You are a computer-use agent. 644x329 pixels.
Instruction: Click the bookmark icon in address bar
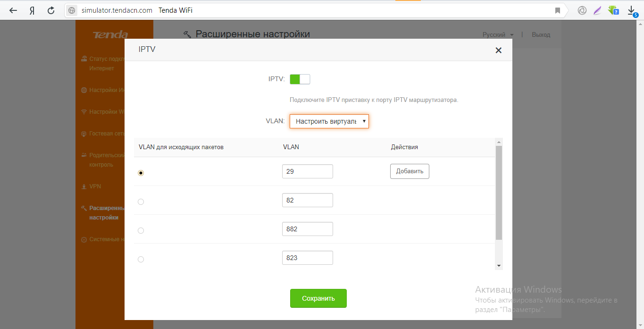pyautogui.click(x=558, y=10)
